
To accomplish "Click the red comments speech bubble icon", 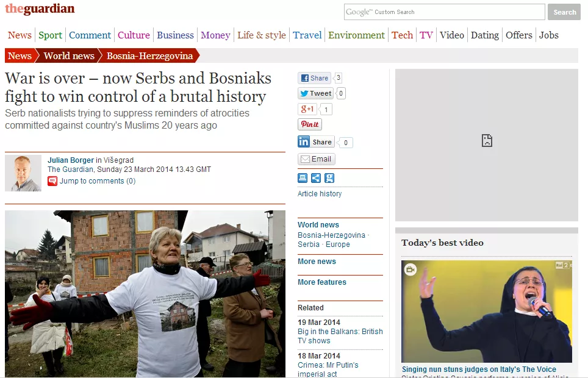I will point(52,181).
